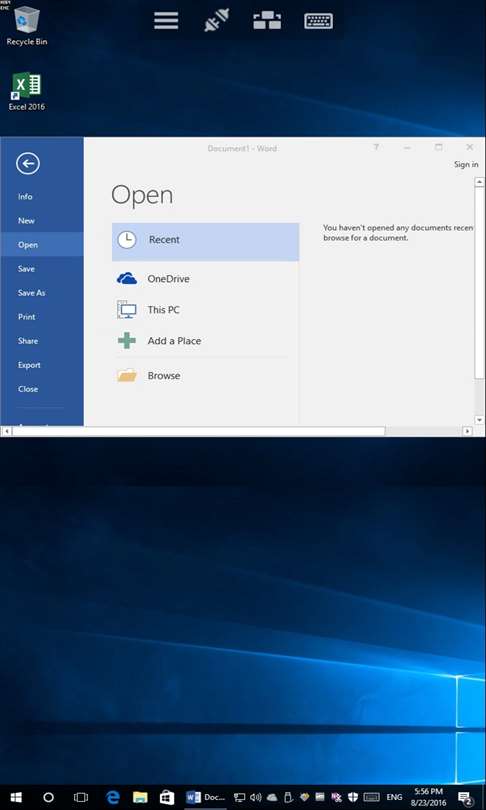Click the 'You haven't opened any documents' message

point(399,233)
